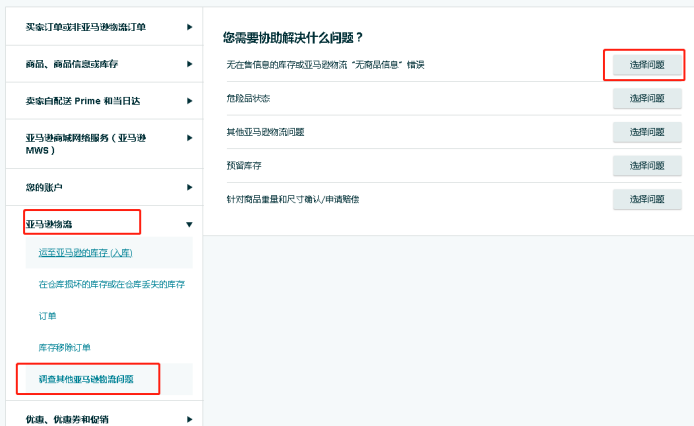Click 选择问题 for 针对商品重量和尺寸确认/申请赔偿
The image size is (694, 426).
pos(647,199)
